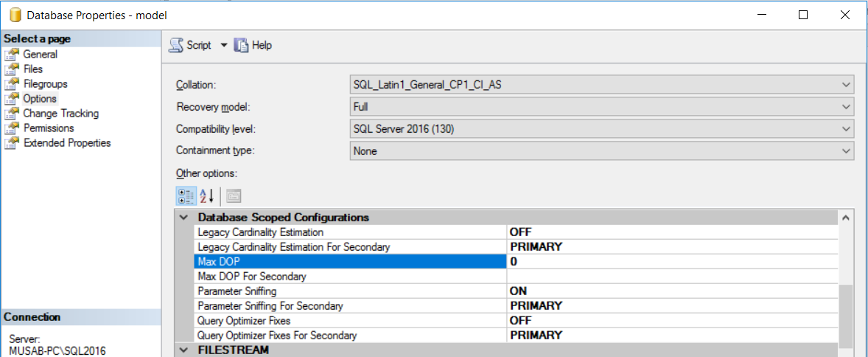Click the icon beside Change Tracking page
Viewport: 868px width, 357px height.
coord(12,114)
